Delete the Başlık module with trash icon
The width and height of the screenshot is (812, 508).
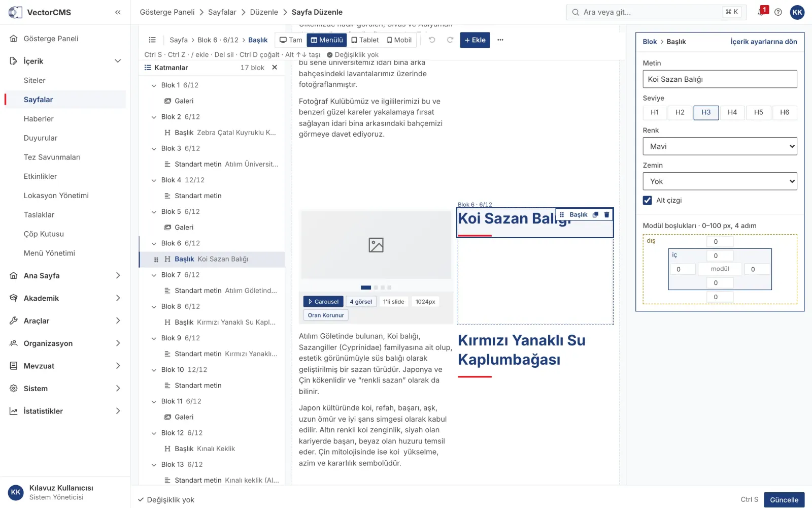tap(606, 215)
